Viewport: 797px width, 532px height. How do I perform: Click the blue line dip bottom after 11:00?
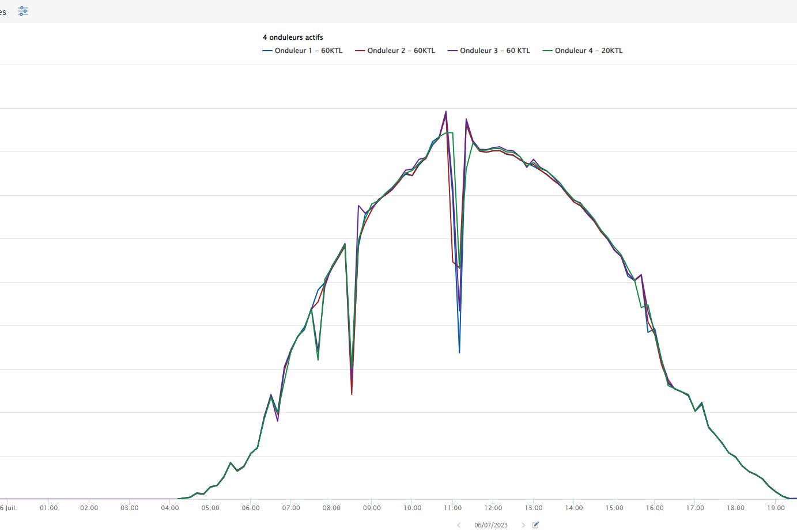click(x=459, y=352)
